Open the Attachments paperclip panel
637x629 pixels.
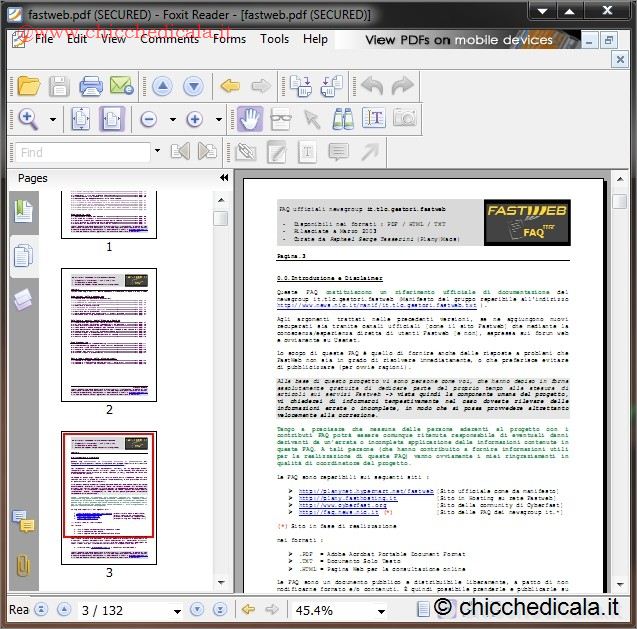[22, 567]
